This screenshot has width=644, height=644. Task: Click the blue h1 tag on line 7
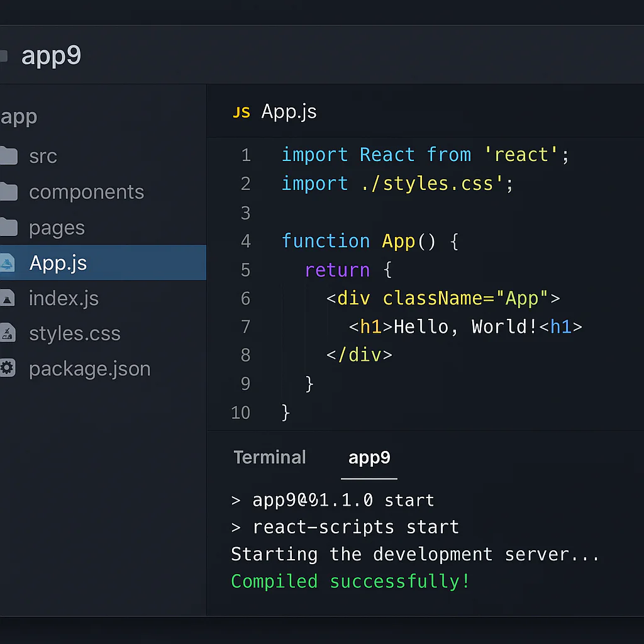[560, 327]
